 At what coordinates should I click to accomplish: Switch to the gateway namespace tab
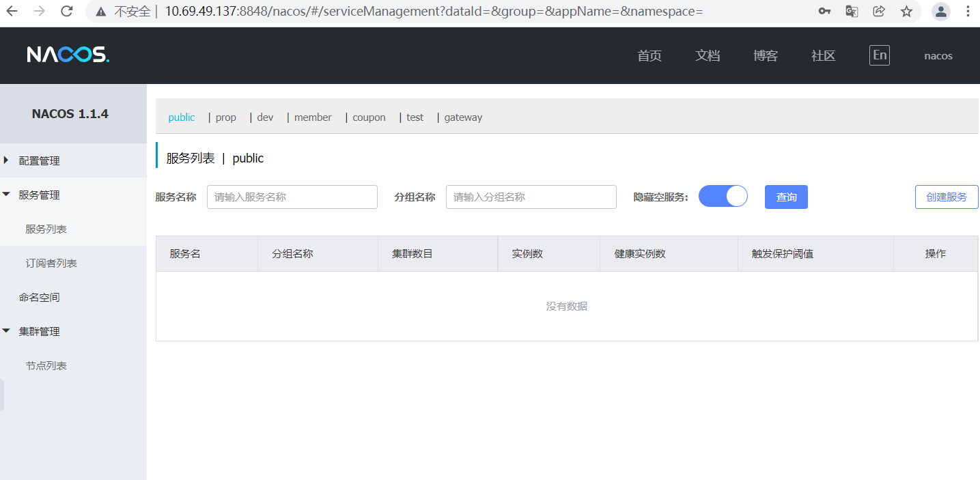pyautogui.click(x=463, y=117)
